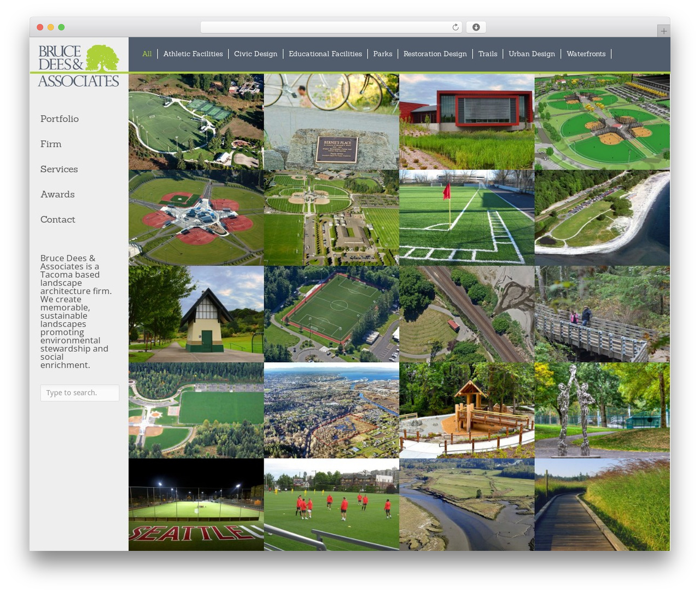Filter portfolio by Civic Design
The image size is (700, 593).
[x=255, y=54]
